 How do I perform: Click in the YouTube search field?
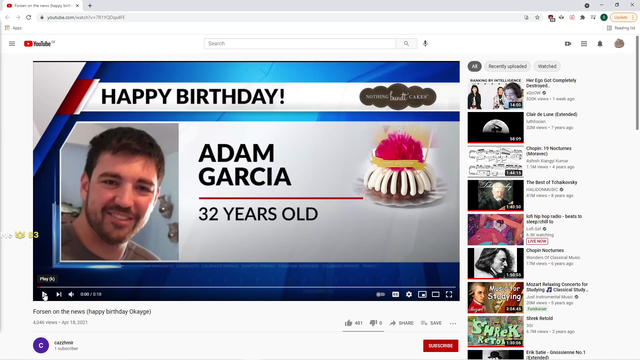[300, 44]
